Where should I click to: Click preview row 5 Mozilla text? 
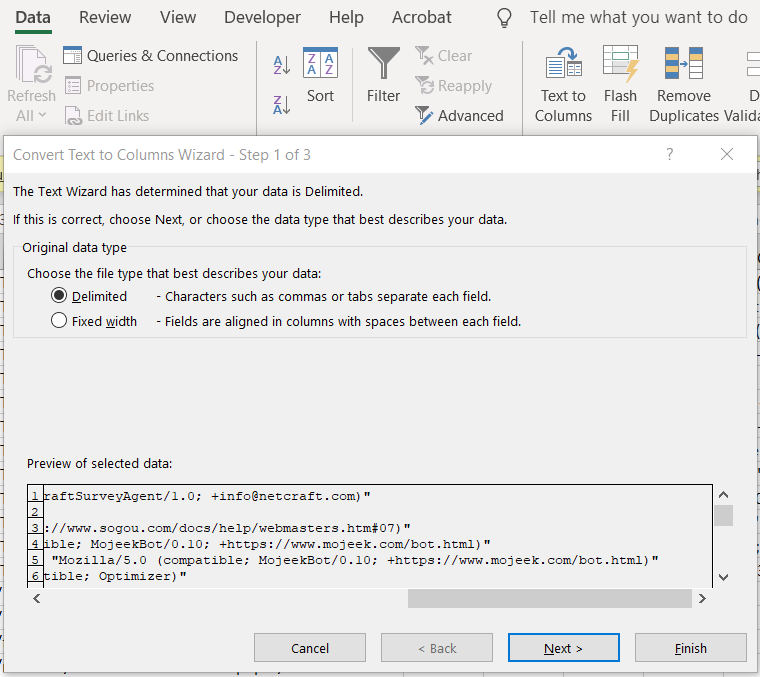(355, 560)
